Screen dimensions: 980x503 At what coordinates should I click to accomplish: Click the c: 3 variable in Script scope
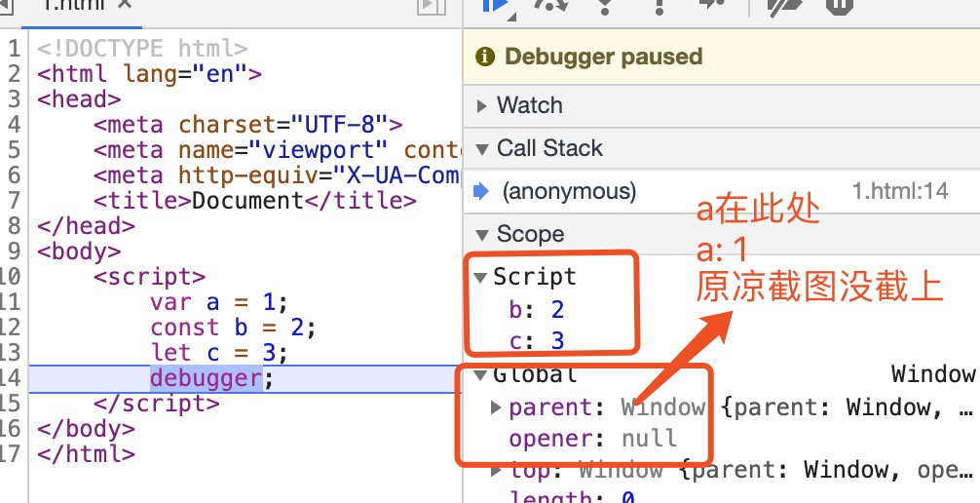coord(537,341)
